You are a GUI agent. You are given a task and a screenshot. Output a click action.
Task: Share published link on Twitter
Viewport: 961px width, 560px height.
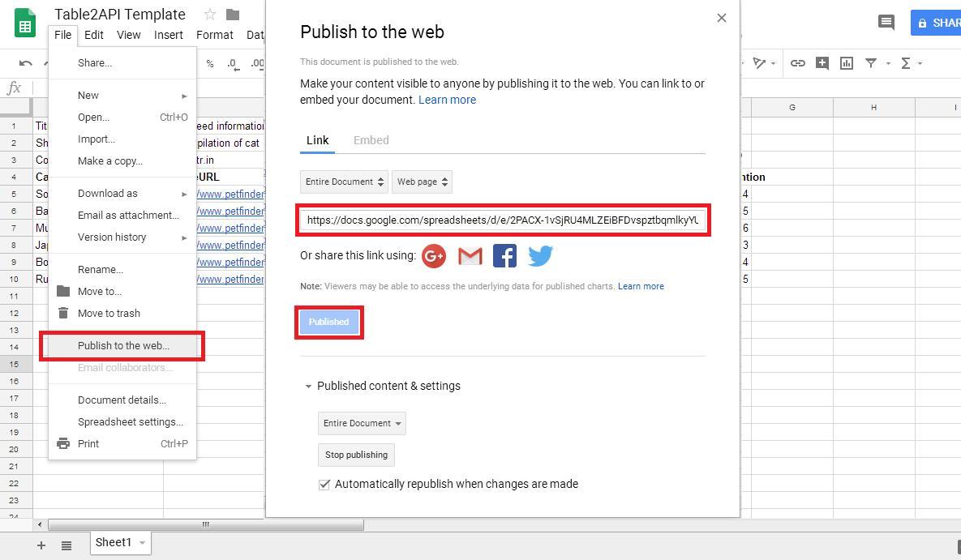(x=540, y=256)
